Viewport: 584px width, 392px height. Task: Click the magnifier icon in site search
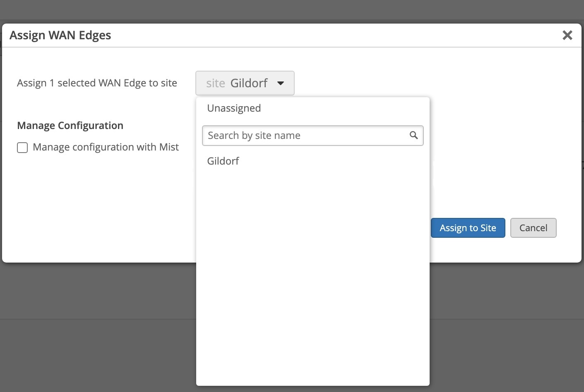pyautogui.click(x=413, y=135)
